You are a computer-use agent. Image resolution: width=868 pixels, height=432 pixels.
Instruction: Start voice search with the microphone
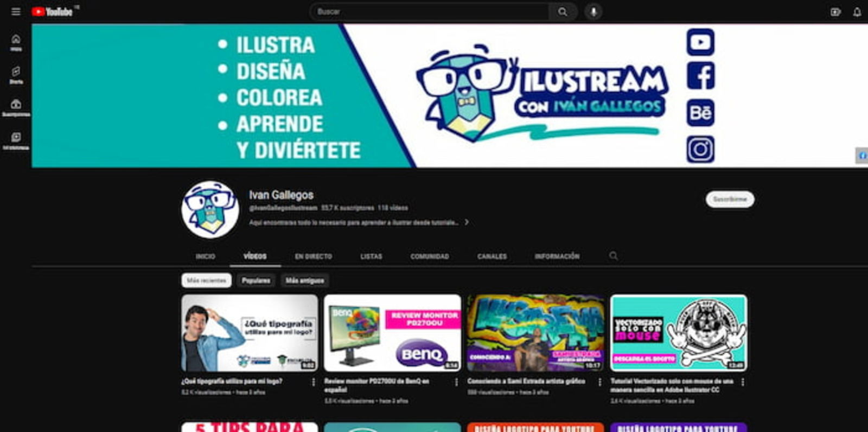593,11
